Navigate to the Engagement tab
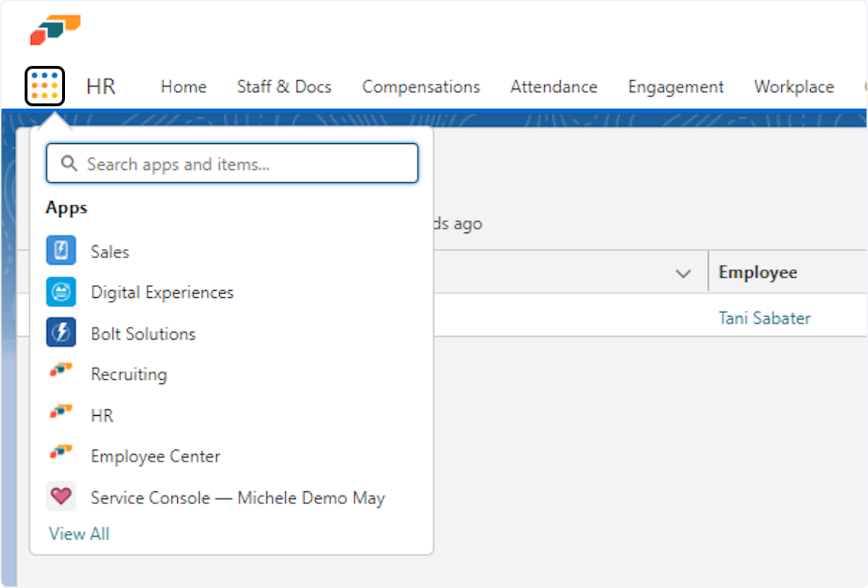The image size is (868, 588). pyautogui.click(x=676, y=87)
